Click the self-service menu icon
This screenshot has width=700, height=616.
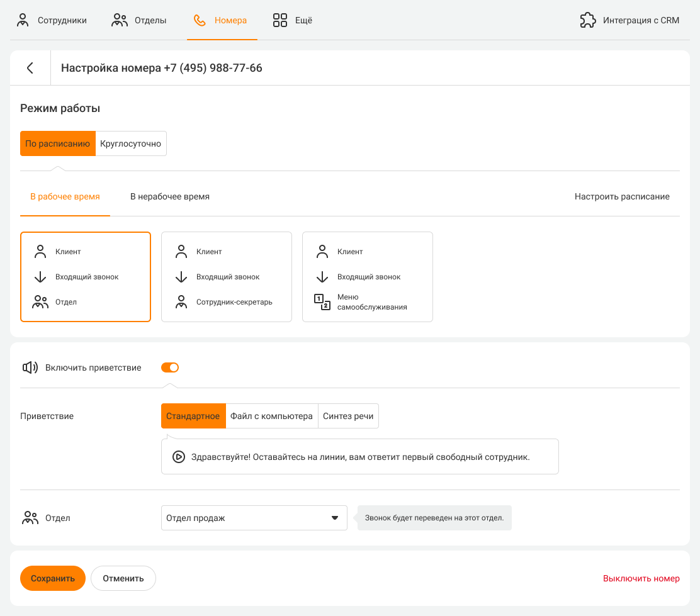(x=322, y=302)
